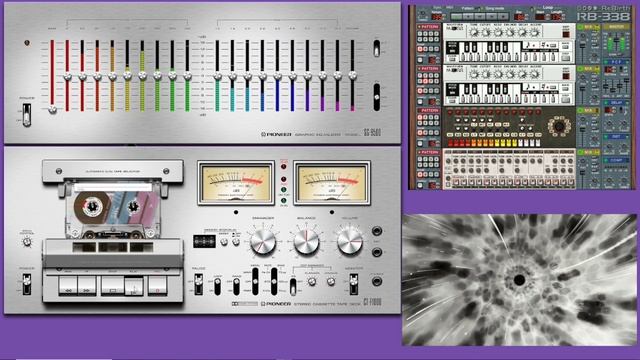Click the orange equalizer slider knob
The image size is (640, 360).
pos(112,76)
